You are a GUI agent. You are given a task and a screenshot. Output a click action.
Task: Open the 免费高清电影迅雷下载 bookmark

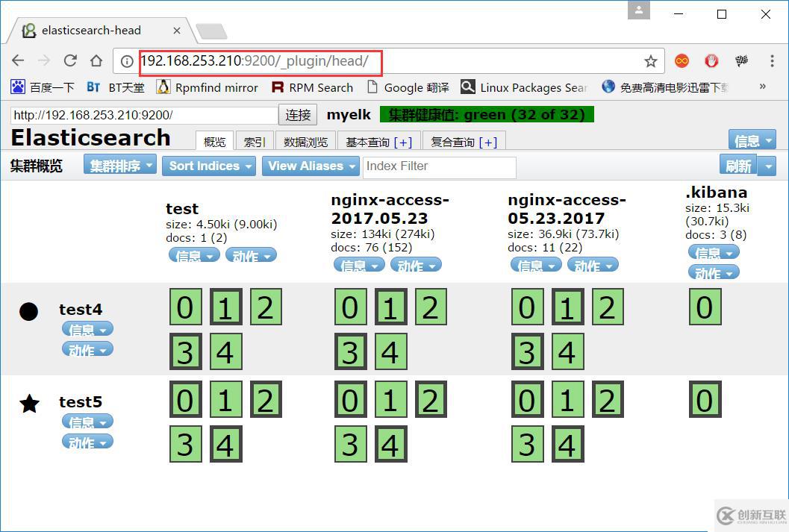[x=664, y=87]
